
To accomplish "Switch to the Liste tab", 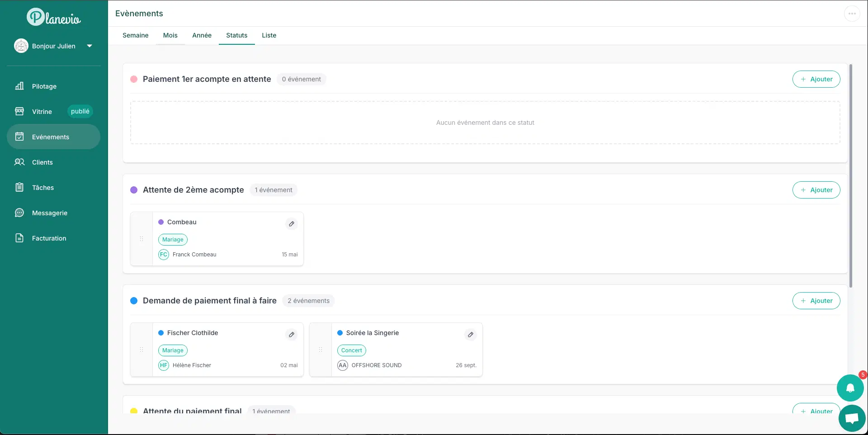I will point(269,35).
